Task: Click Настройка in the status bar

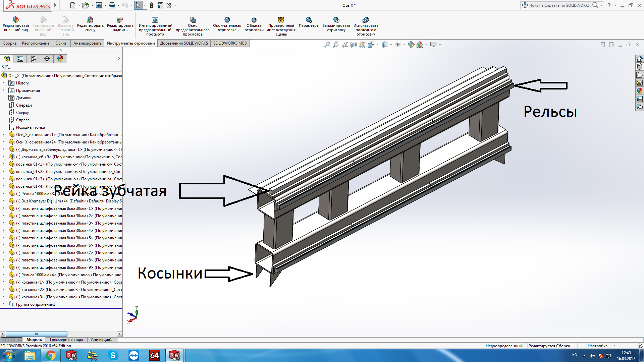Action: point(597,346)
